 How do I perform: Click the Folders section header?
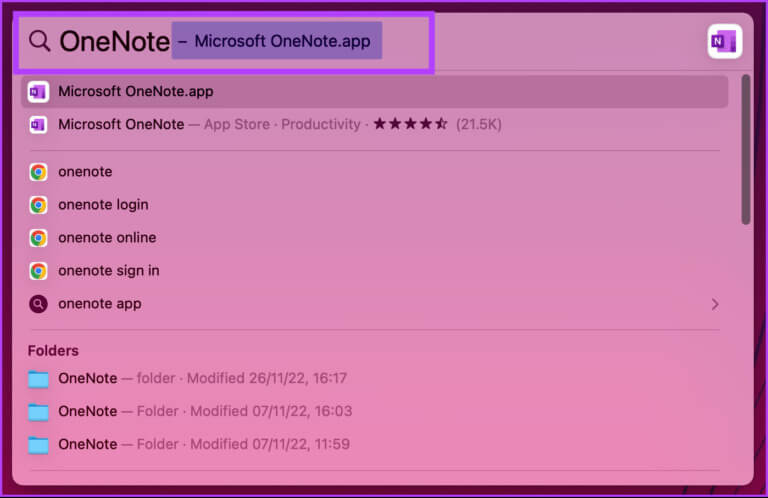(x=53, y=351)
